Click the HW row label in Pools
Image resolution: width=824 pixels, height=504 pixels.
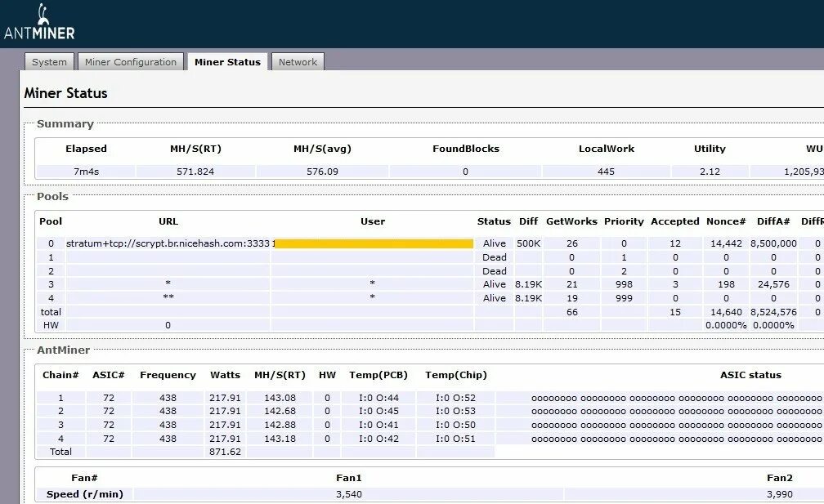(51, 325)
